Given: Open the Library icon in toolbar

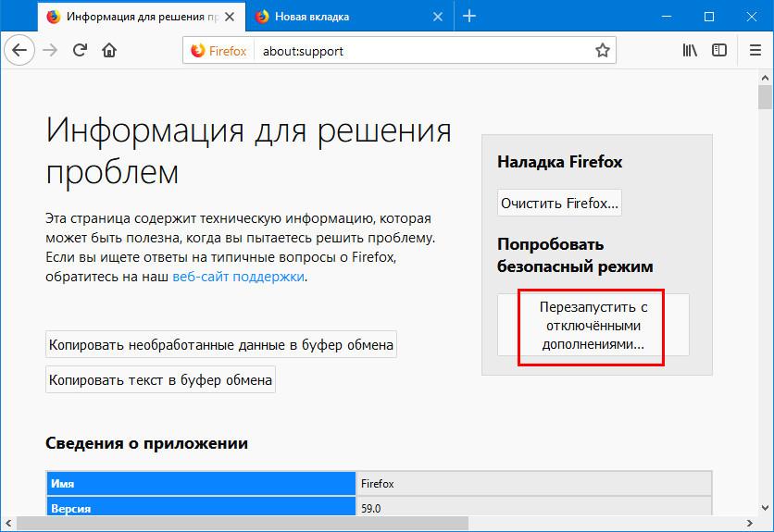Looking at the screenshot, I should (x=690, y=50).
